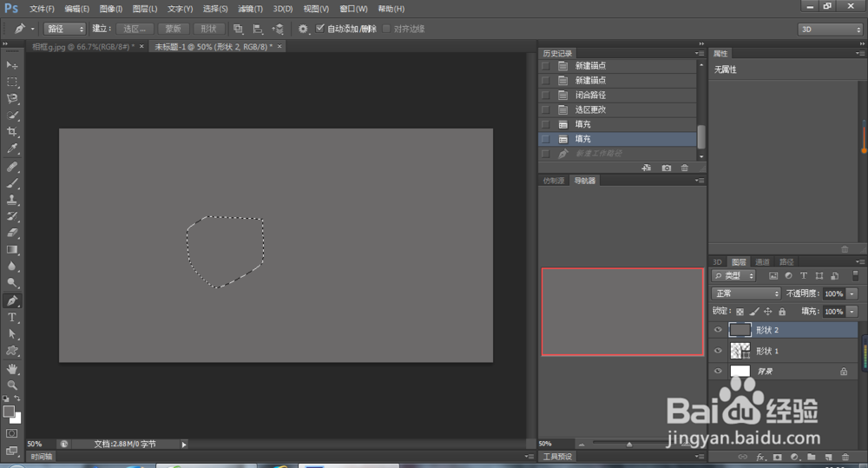Toggle align edges checkbox

386,29
